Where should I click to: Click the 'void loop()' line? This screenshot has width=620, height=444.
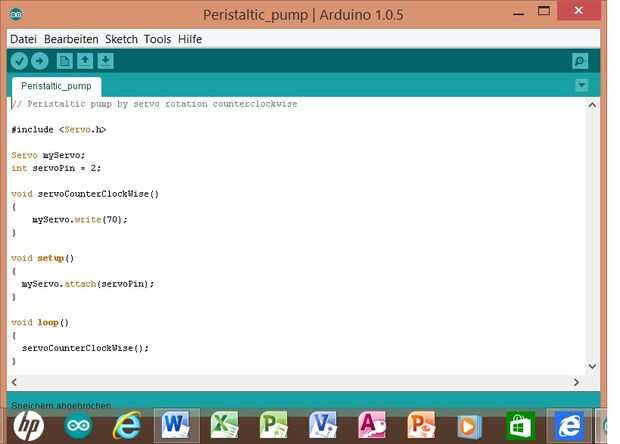(x=40, y=323)
